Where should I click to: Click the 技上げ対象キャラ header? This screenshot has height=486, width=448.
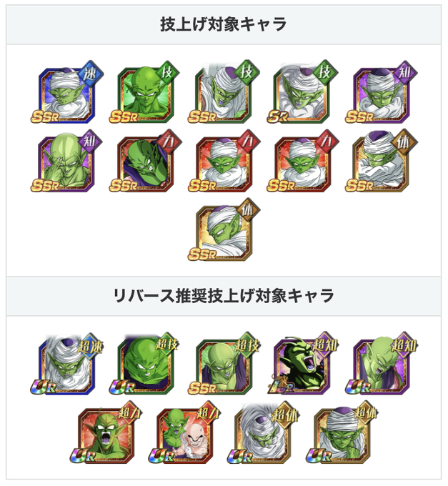point(224,24)
